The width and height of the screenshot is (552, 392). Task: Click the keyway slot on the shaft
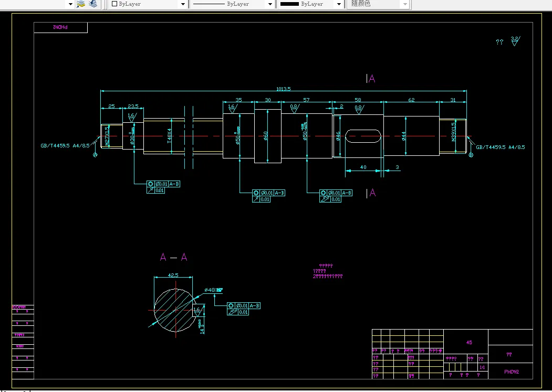click(x=363, y=136)
